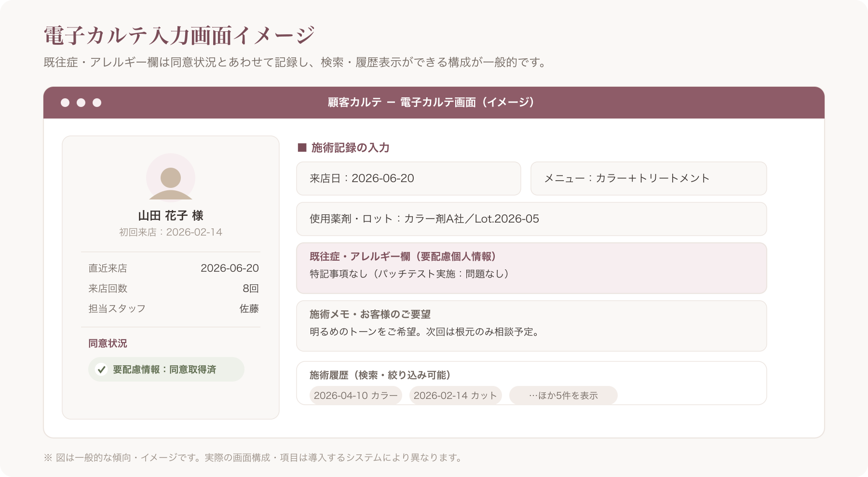Click the second window dot in title bar
868x477 pixels.
[81, 103]
